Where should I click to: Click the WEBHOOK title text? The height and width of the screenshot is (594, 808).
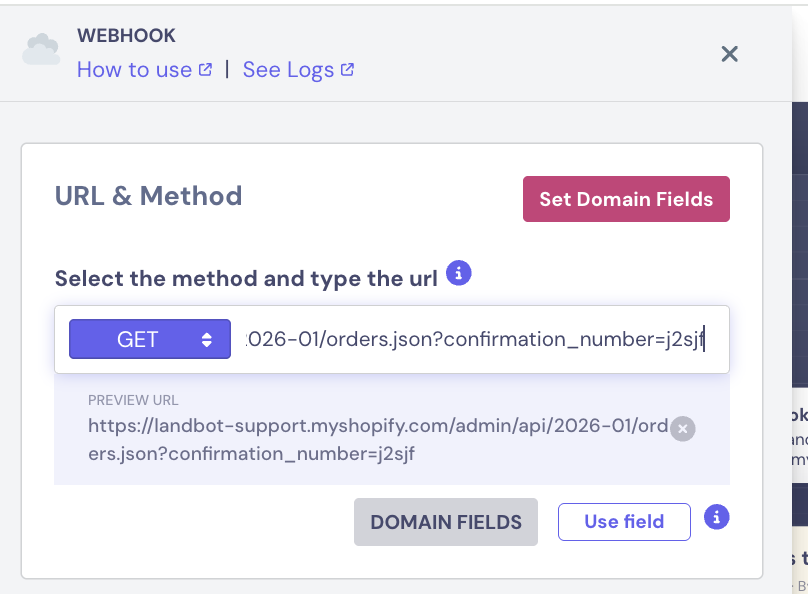point(126,36)
